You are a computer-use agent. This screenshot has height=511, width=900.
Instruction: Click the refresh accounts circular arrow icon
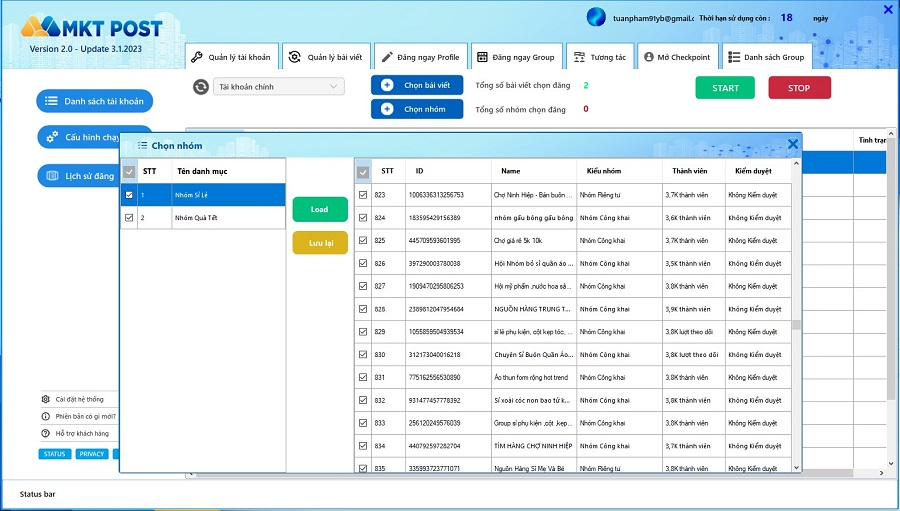200,87
